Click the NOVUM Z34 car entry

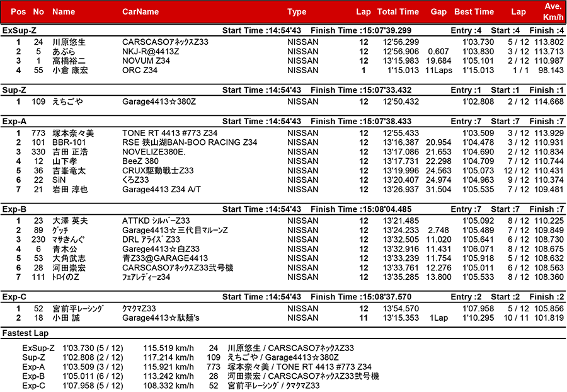tap(146, 61)
